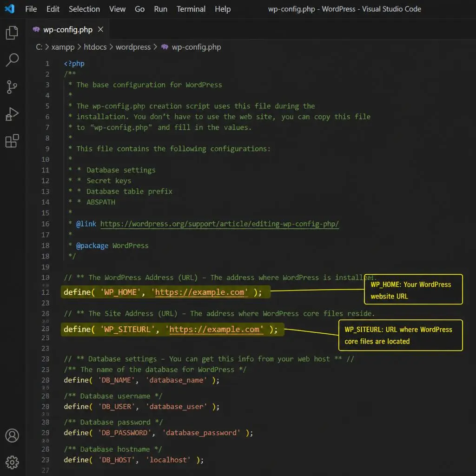Expand the xampp breadcrumb segment
476x476 pixels.
(x=63, y=47)
